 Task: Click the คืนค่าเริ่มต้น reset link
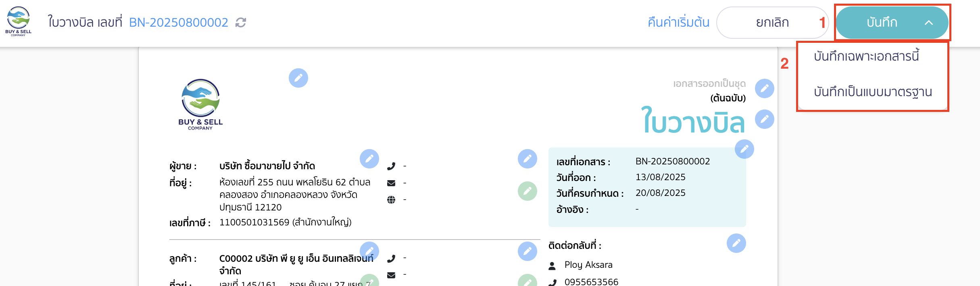pyautogui.click(x=679, y=22)
